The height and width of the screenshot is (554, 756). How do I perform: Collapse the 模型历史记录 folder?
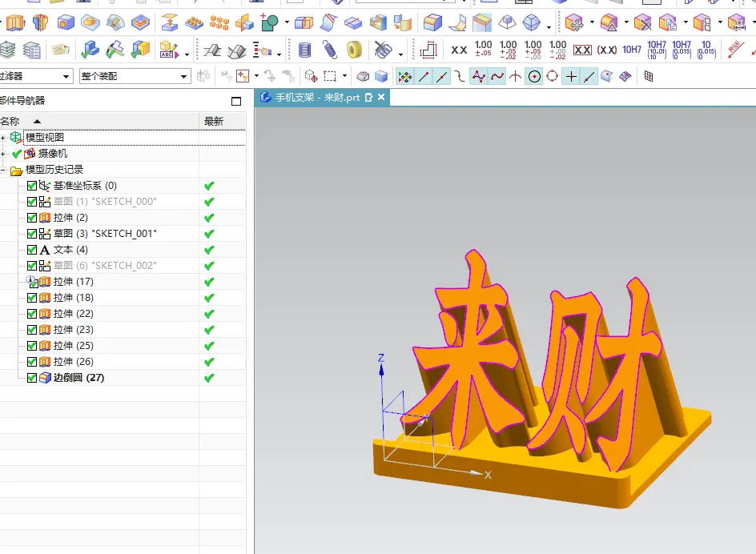click(3, 171)
